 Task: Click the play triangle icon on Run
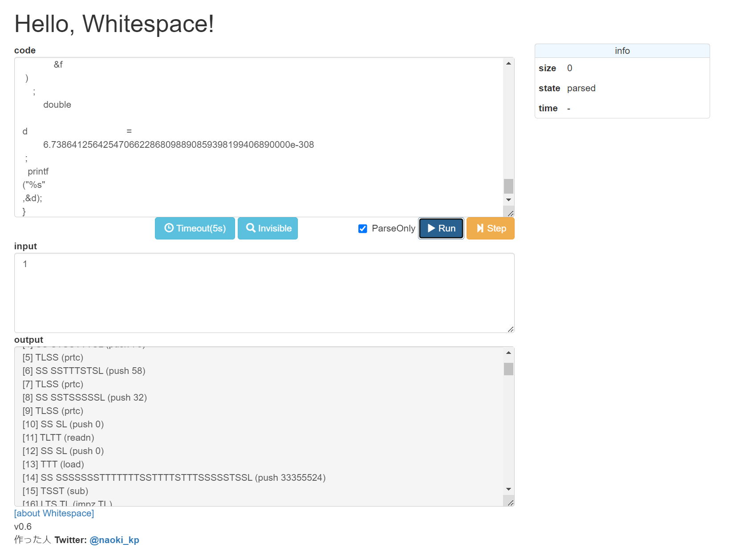click(x=431, y=228)
